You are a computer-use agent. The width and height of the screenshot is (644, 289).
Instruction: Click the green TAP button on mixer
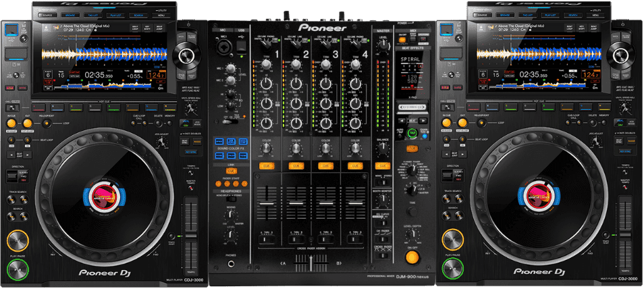click(x=412, y=133)
